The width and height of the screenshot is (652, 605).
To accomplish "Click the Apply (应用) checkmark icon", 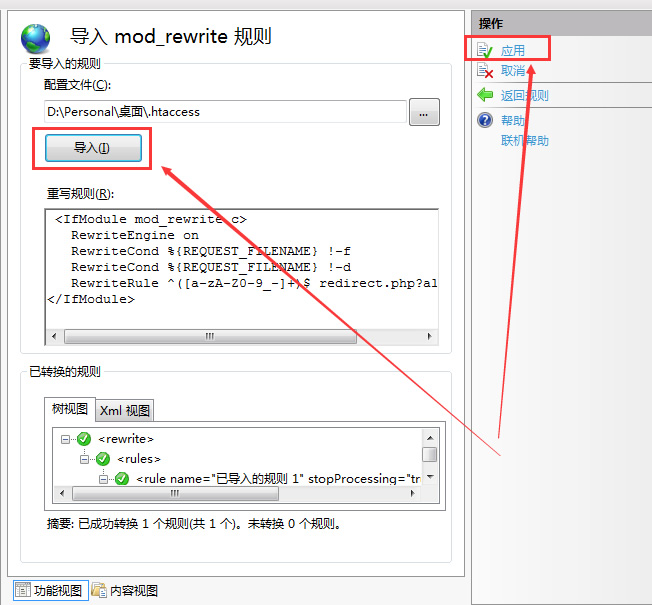I will (x=485, y=50).
